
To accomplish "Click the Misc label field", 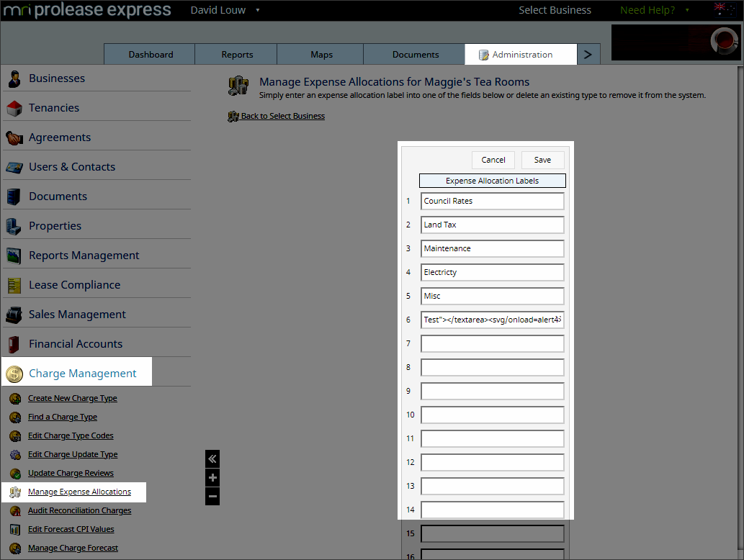I will click(x=493, y=296).
